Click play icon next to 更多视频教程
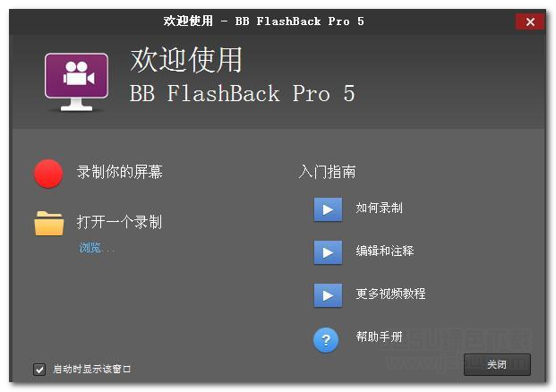 [328, 295]
